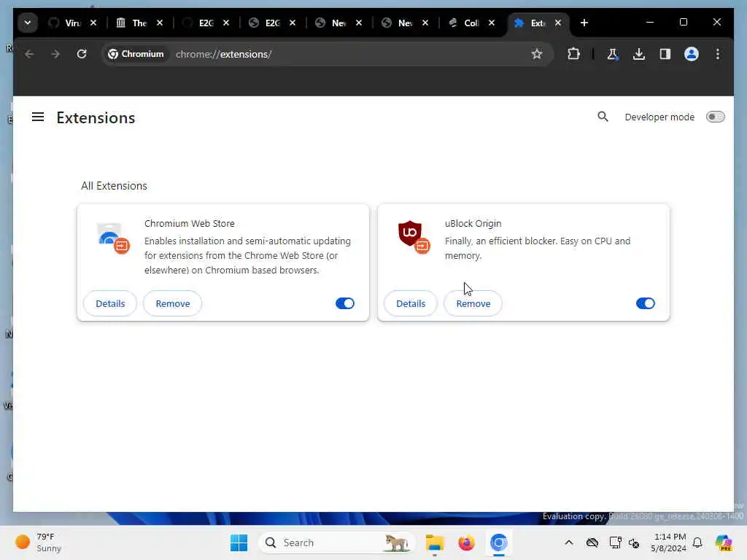Show downloads via the toolbar download icon
The width and height of the screenshot is (747, 560).
tap(639, 54)
